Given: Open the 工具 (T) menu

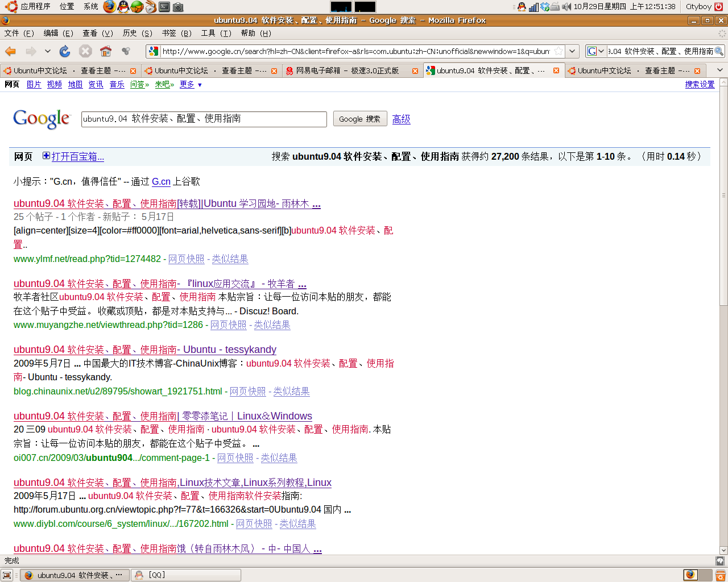Looking at the screenshot, I should pos(216,34).
